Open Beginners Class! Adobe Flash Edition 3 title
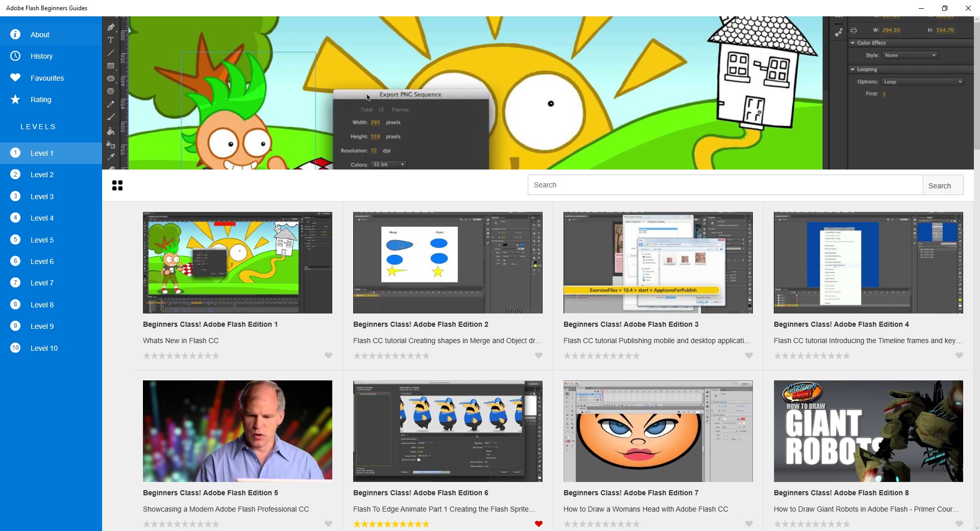The height and width of the screenshot is (531, 980). (631, 324)
